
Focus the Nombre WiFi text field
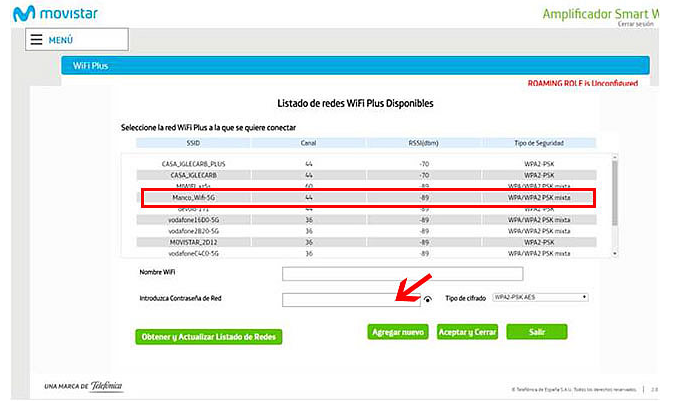402,274
